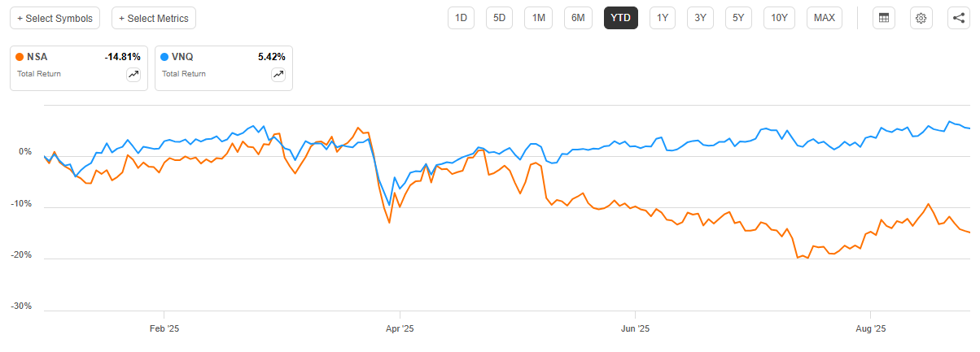
Task: Click the blue VNQ color dot
Action: coord(165,57)
